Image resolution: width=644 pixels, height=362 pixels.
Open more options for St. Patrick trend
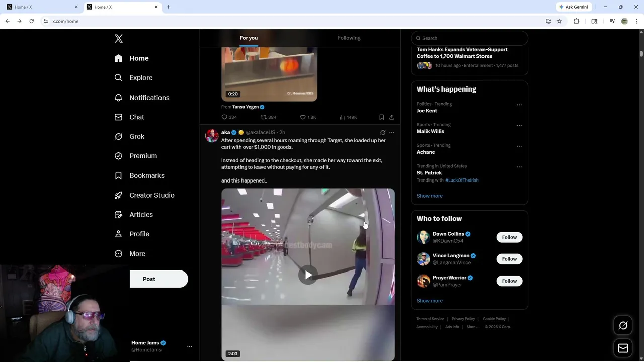[519, 167]
